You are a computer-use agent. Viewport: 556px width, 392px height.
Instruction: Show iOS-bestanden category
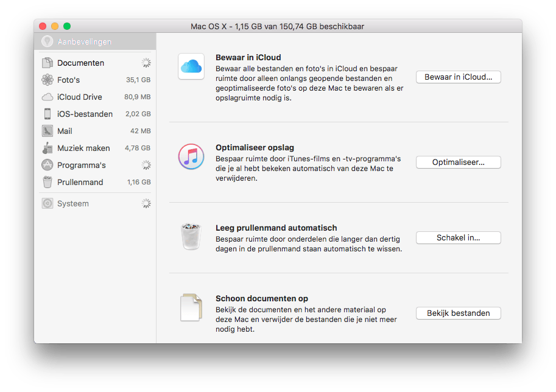pyautogui.click(x=95, y=114)
